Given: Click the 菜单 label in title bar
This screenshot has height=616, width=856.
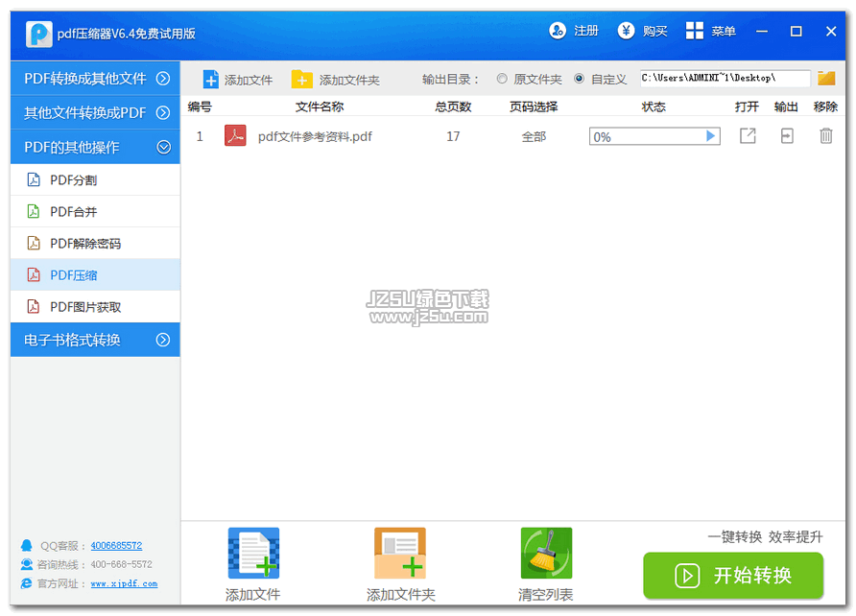Looking at the screenshot, I should click(724, 31).
